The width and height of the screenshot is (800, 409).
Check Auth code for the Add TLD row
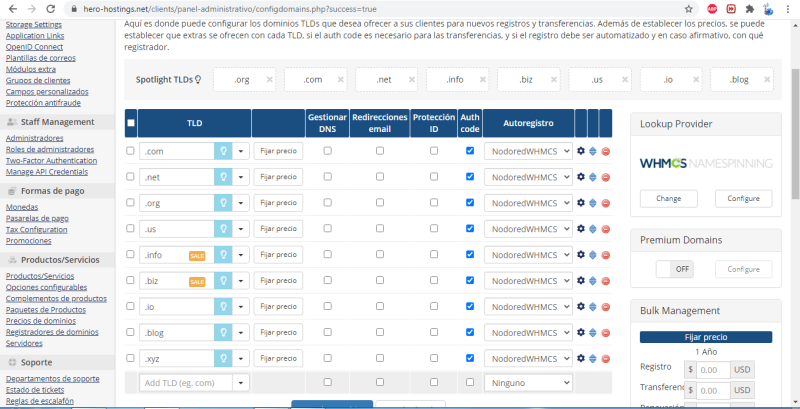pos(470,382)
